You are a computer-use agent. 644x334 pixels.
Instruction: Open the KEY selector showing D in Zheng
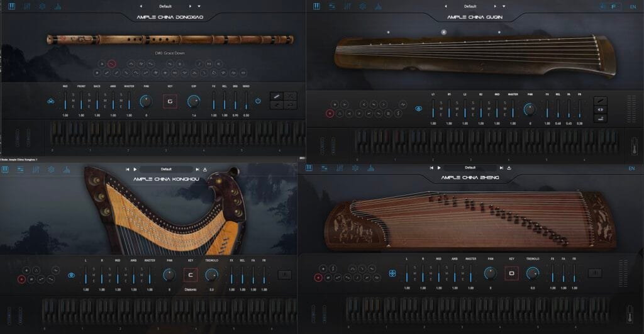(x=511, y=273)
